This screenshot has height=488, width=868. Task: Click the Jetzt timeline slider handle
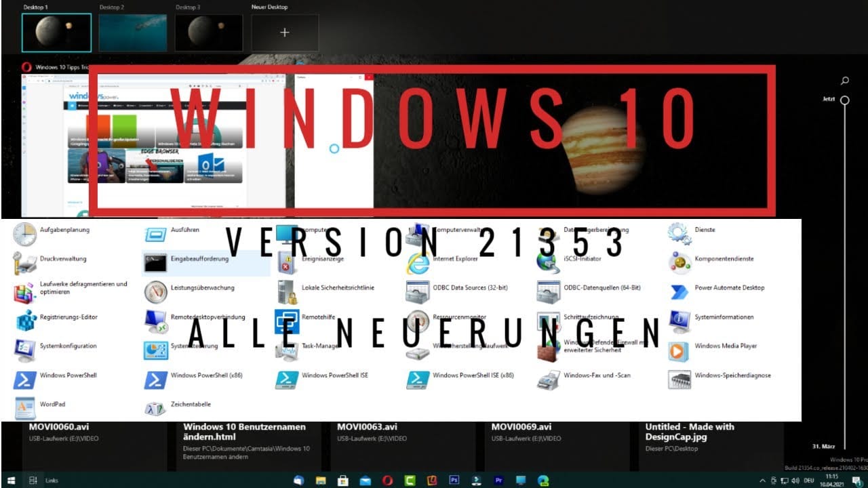pos(845,100)
